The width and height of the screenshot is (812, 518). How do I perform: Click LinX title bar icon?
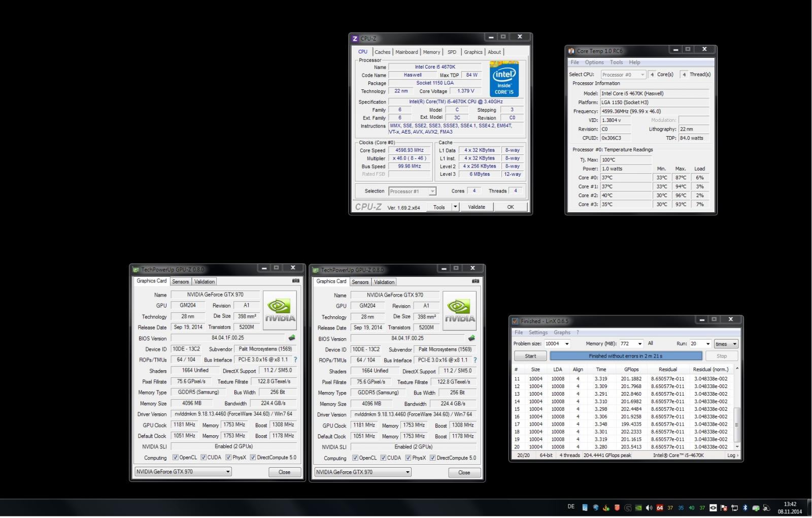(515, 321)
